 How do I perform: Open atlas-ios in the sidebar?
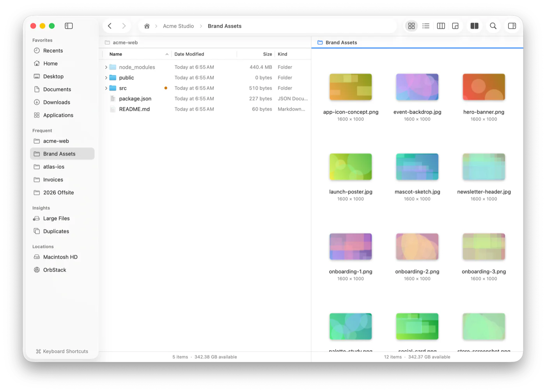point(62,167)
